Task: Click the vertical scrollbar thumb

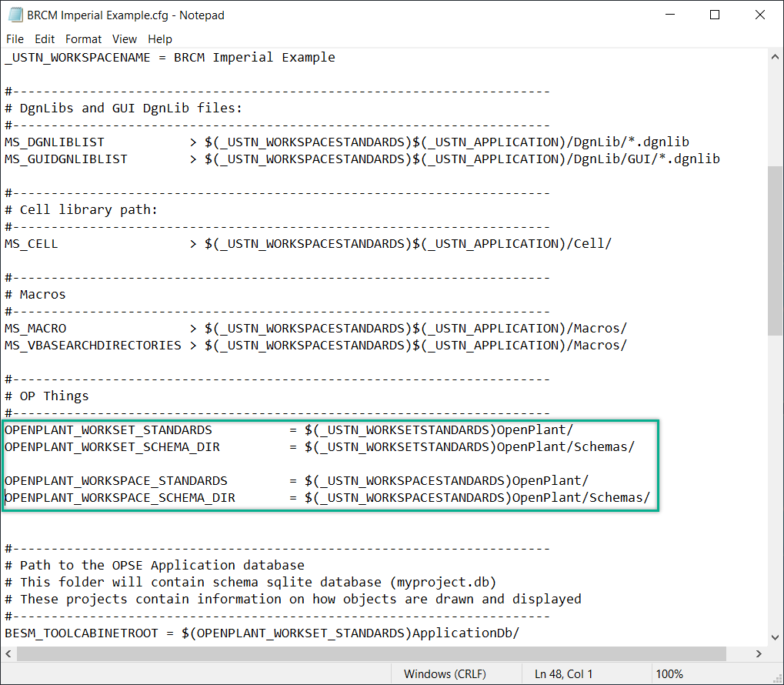Action: [775, 251]
